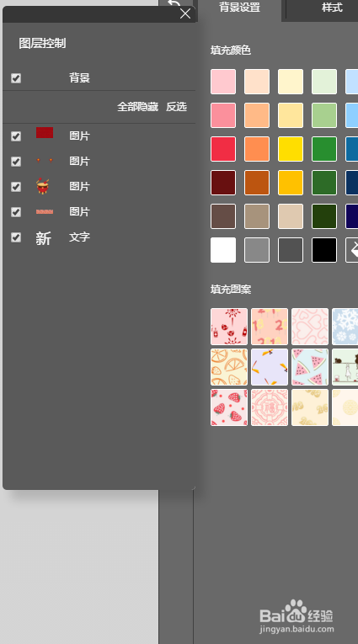
Task: Apply the pink 福 pattern fill
Action: coord(270,407)
